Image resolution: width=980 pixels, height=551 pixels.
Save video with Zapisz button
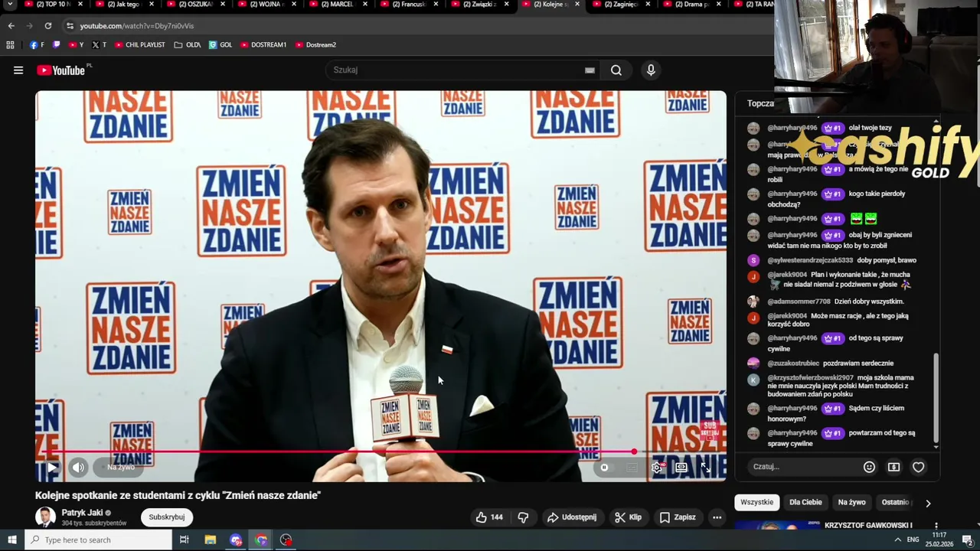click(x=678, y=517)
